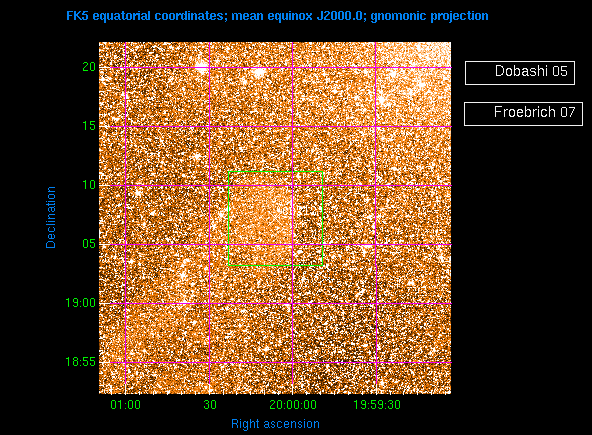This screenshot has width=592, height=435.
Task: Click the 19:00 declination tick label
Action: (80, 303)
